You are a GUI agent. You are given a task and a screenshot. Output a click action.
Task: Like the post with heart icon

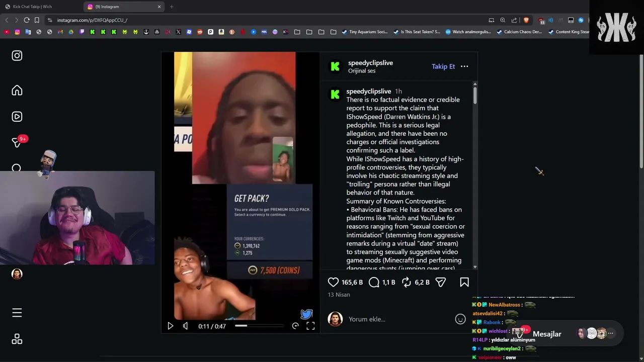click(333, 282)
